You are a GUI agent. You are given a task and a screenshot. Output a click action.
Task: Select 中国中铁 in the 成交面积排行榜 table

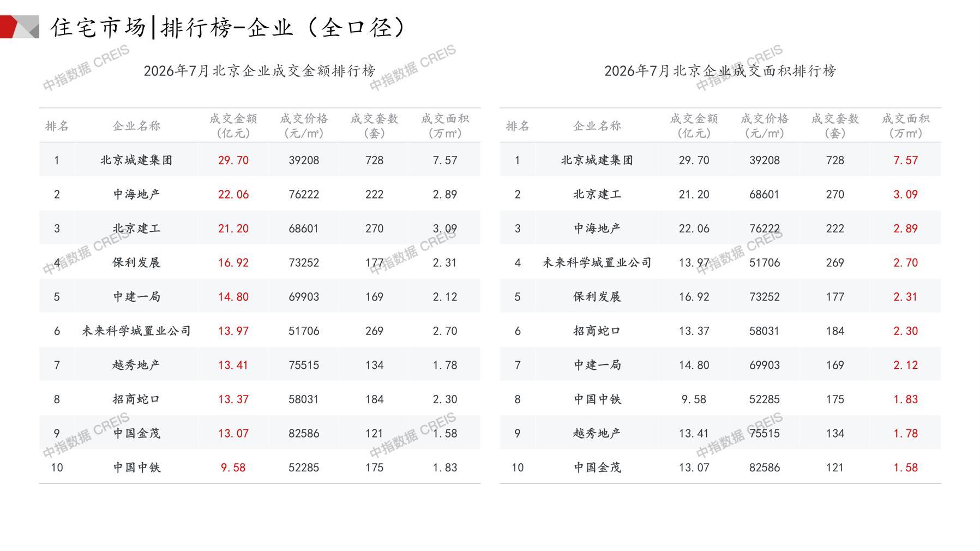click(x=597, y=399)
